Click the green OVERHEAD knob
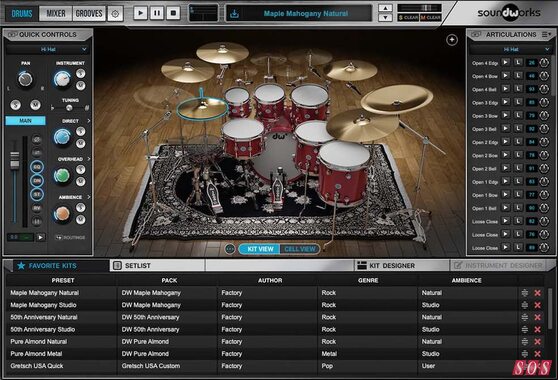The image size is (558, 380). [x=62, y=175]
